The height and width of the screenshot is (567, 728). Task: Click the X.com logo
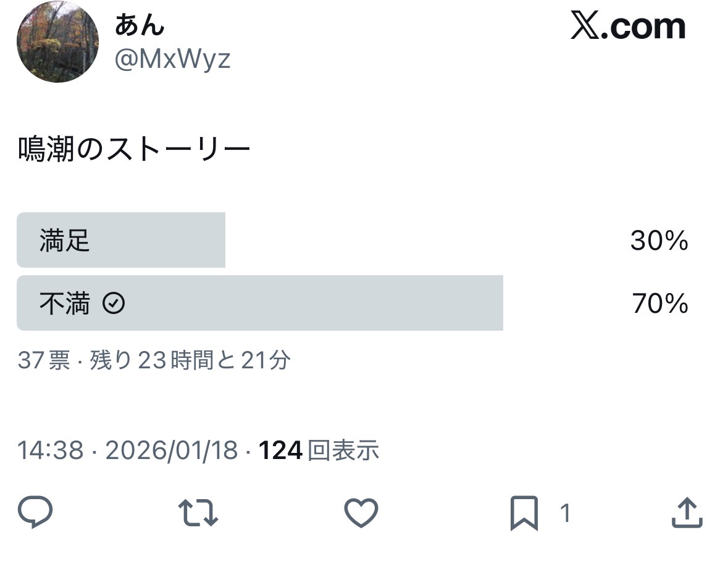pyautogui.click(x=628, y=27)
